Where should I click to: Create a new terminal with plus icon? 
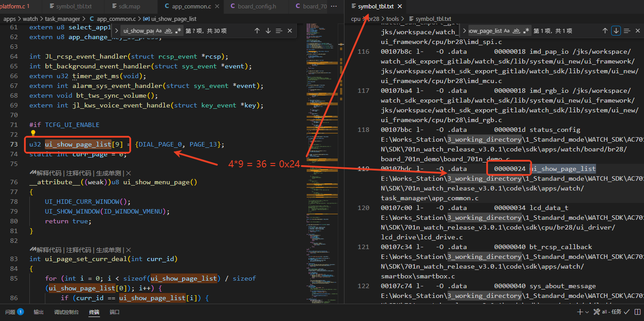580,312
